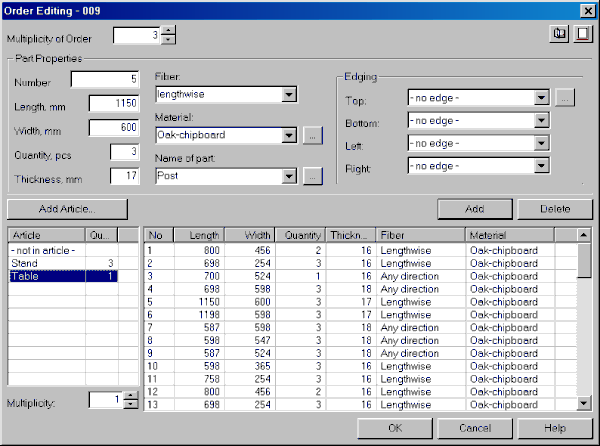
Task: Select part row 8 with width 547
Action: tap(360, 340)
